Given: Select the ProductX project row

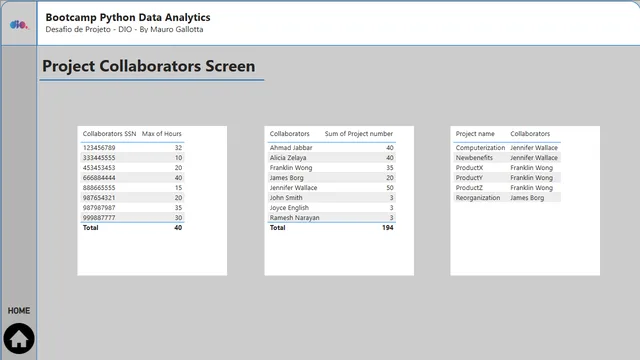Looking at the screenshot, I should click(507, 168).
